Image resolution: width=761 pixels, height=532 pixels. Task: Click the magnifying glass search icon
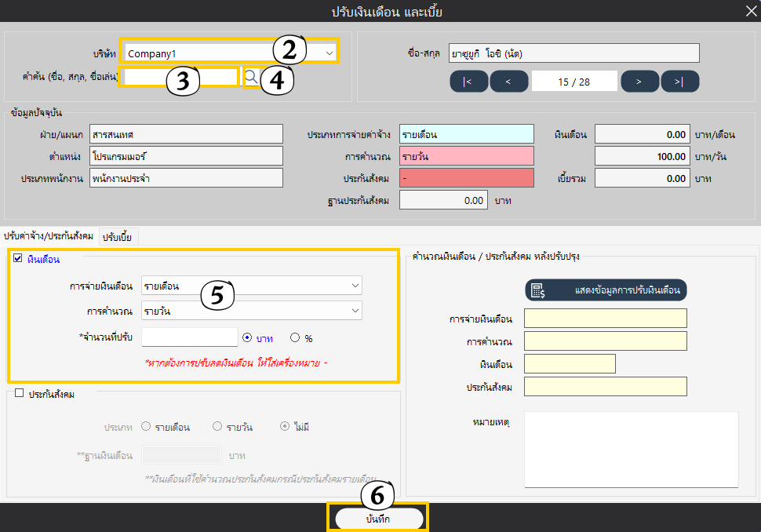(251, 76)
